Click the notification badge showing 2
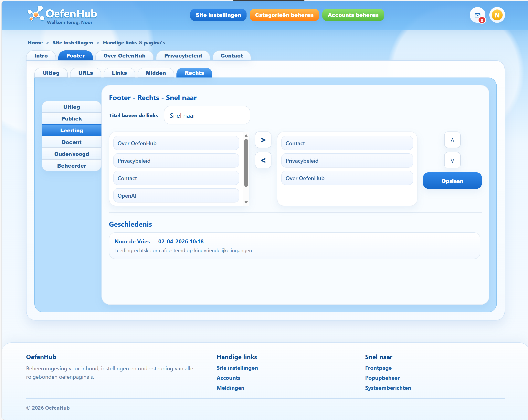Image resolution: width=528 pixels, height=420 pixels. (x=482, y=20)
